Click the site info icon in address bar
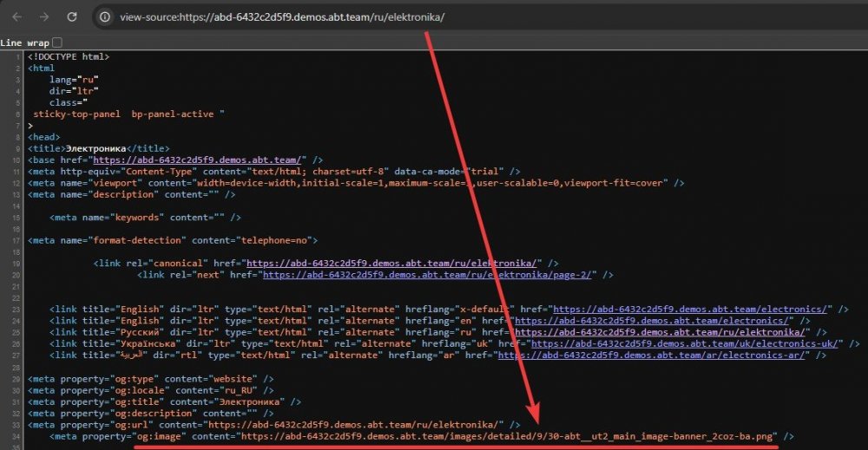 click(105, 16)
